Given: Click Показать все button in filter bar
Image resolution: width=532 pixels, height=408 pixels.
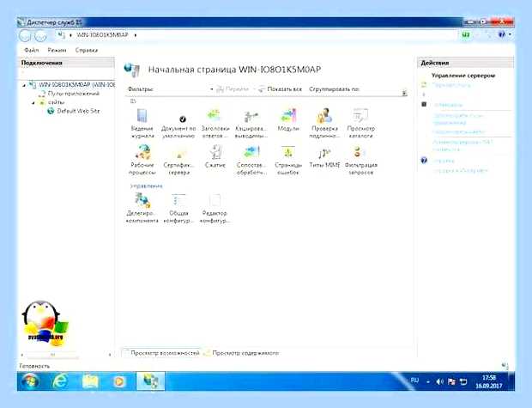Looking at the screenshot, I should (x=281, y=89).
